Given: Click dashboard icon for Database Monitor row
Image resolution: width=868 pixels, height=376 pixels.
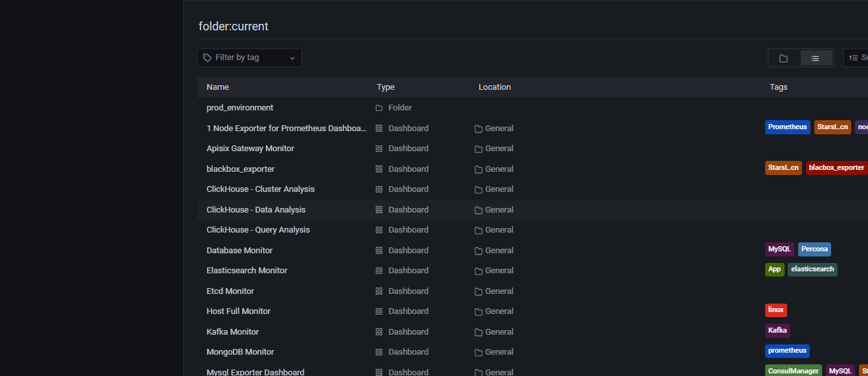Looking at the screenshot, I should (379, 251).
